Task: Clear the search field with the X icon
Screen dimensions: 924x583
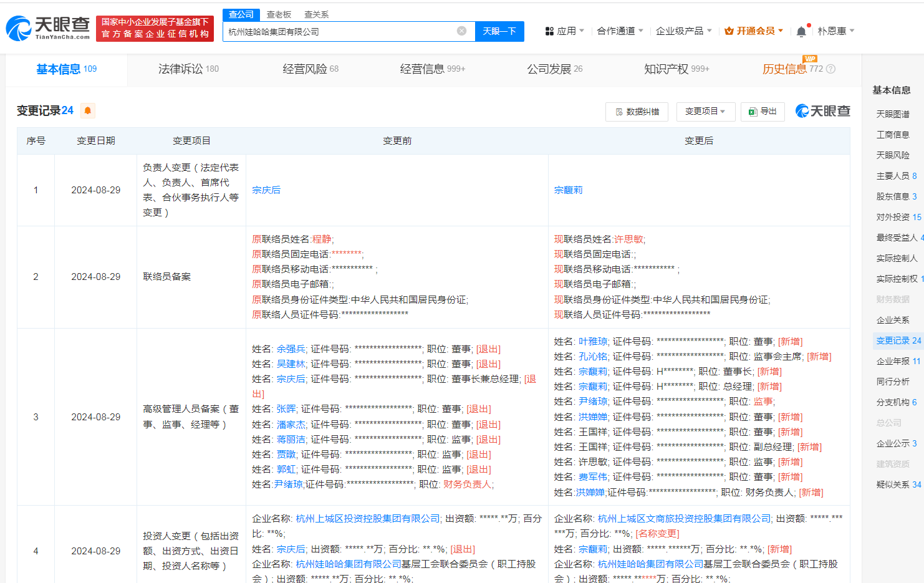Action: pyautogui.click(x=461, y=31)
